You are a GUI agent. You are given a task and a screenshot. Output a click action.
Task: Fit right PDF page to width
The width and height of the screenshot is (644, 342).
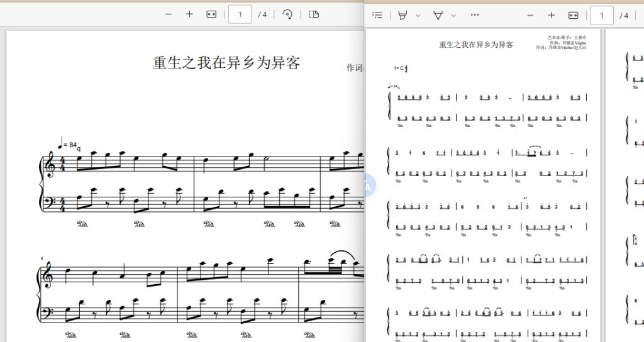[573, 15]
